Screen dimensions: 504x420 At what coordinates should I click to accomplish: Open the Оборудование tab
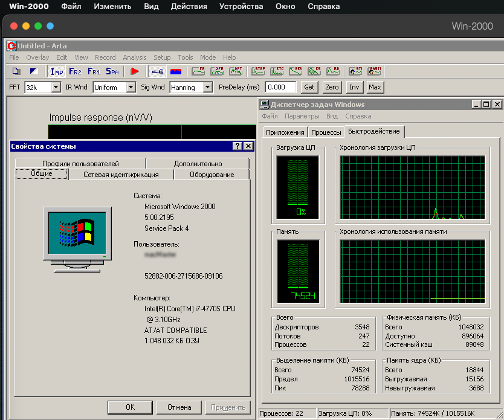coord(212,175)
